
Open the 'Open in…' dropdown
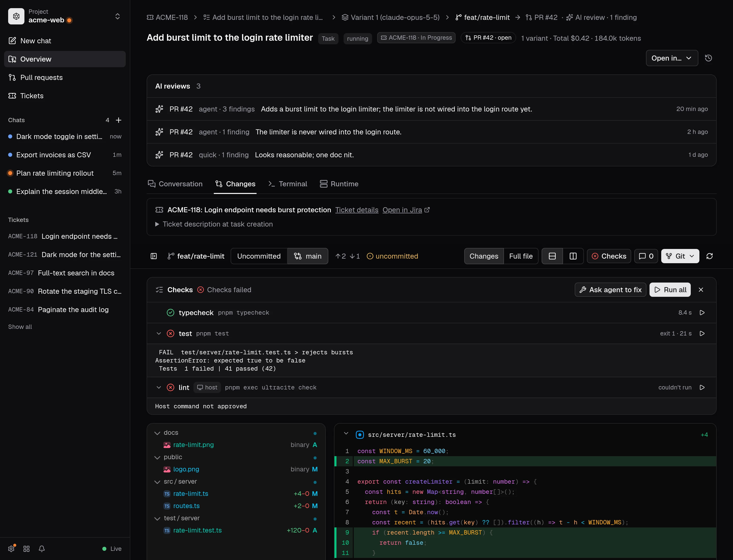coord(672,58)
